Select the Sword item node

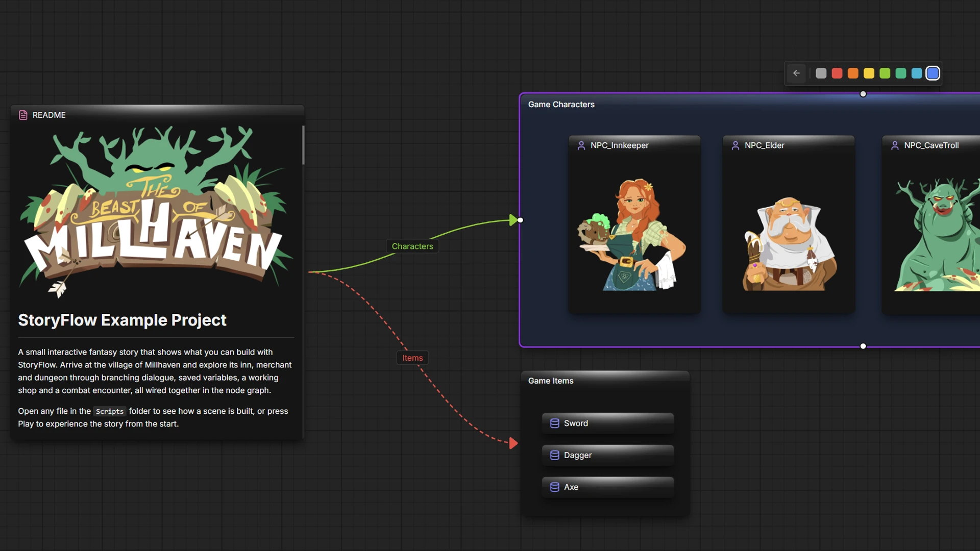pyautogui.click(x=608, y=423)
